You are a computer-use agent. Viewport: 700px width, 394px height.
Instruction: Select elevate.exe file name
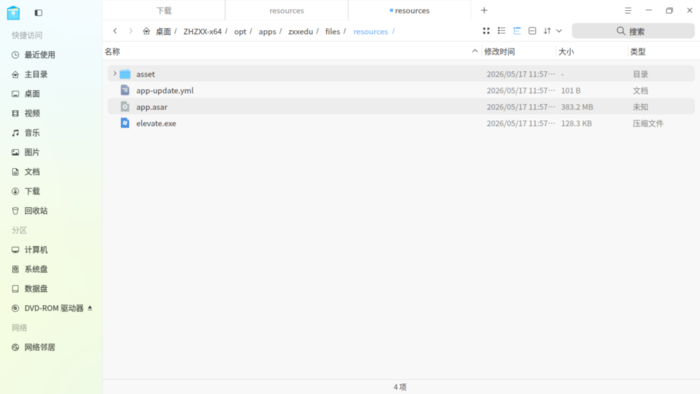click(x=156, y=124)
